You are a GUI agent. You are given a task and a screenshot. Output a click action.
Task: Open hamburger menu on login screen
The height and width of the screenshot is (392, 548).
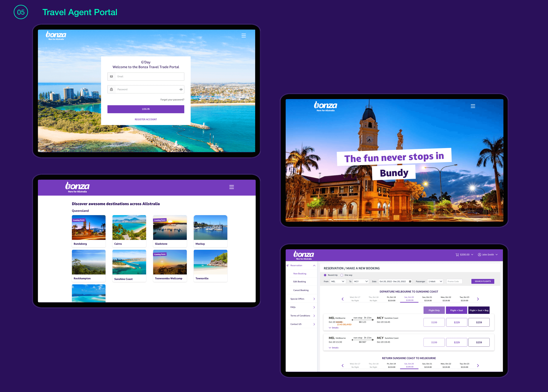[x=244, y=36]
